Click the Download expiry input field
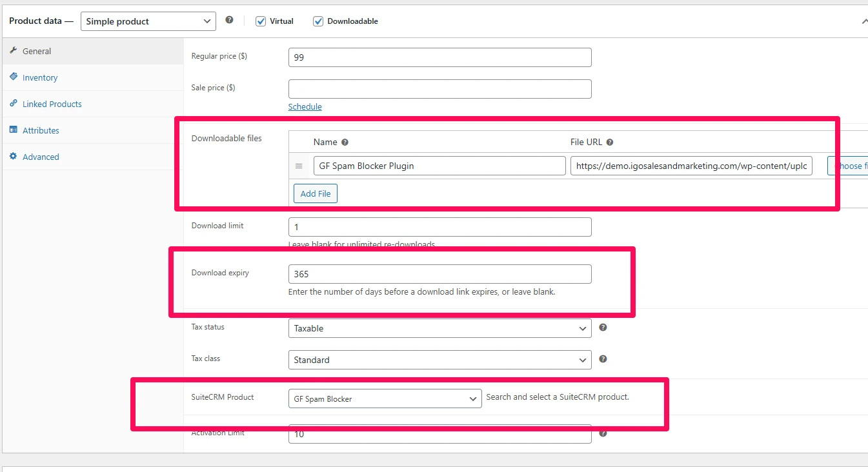Screen dimensions: 868x472 pos(439,274)
